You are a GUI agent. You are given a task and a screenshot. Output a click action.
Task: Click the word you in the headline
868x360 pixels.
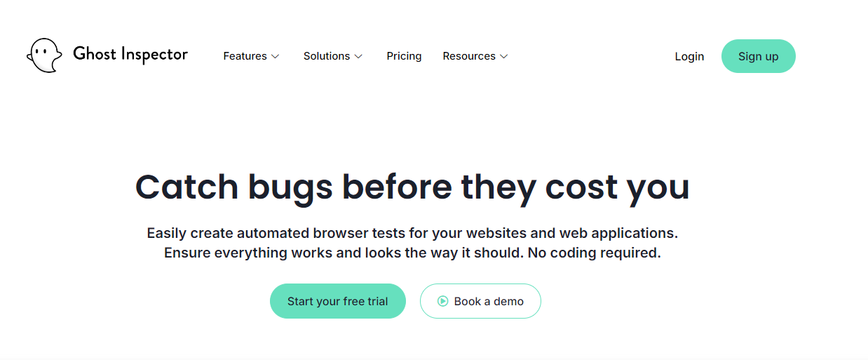658,187
